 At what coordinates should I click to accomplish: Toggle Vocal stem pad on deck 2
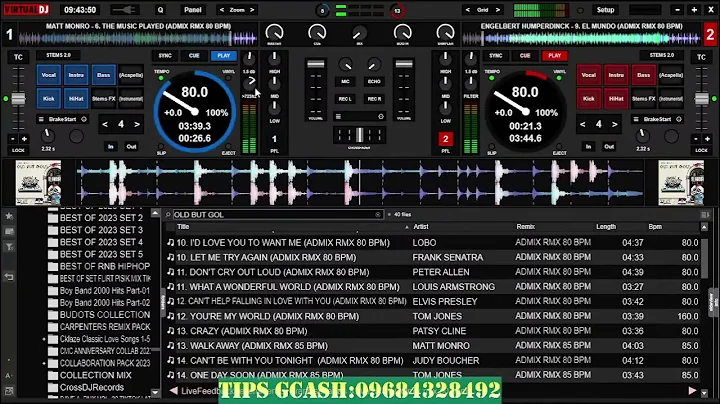(589, 75)
